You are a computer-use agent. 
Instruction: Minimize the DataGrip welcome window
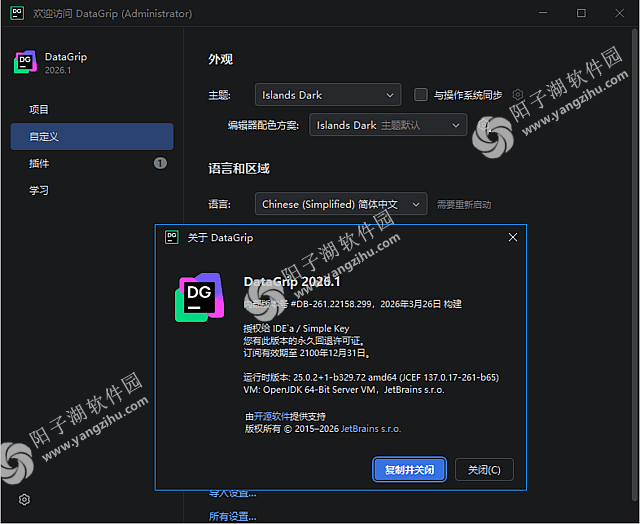[543, 13]
